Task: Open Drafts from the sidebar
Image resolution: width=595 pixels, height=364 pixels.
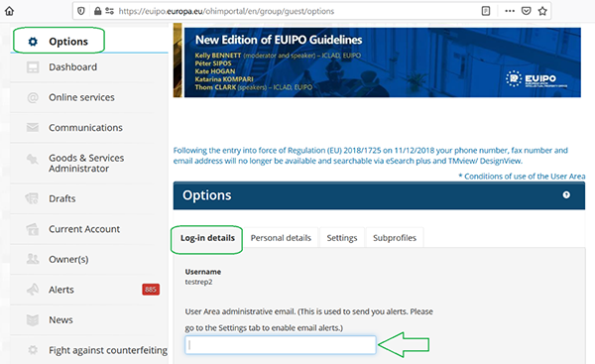Action: tap(62, 198)
